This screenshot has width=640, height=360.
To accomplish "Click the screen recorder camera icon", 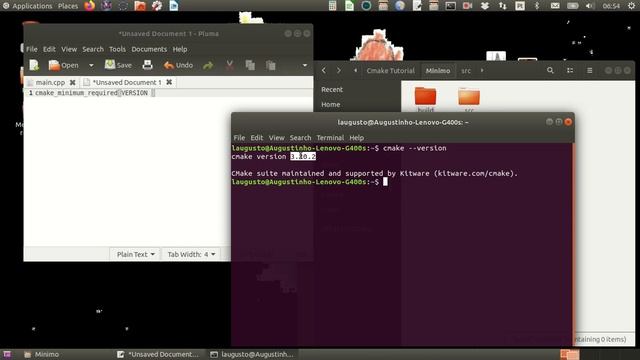I will pyautogui.click(x=467, y=5).
